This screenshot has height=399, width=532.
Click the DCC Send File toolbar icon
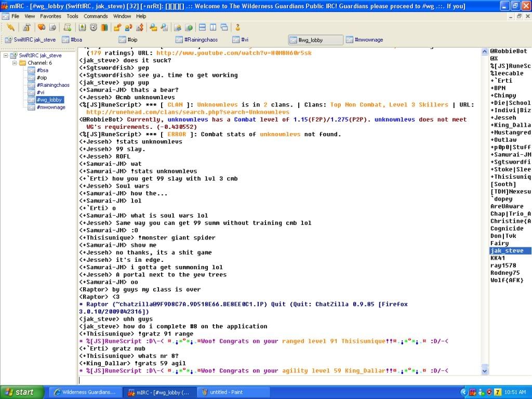(117, 28)
